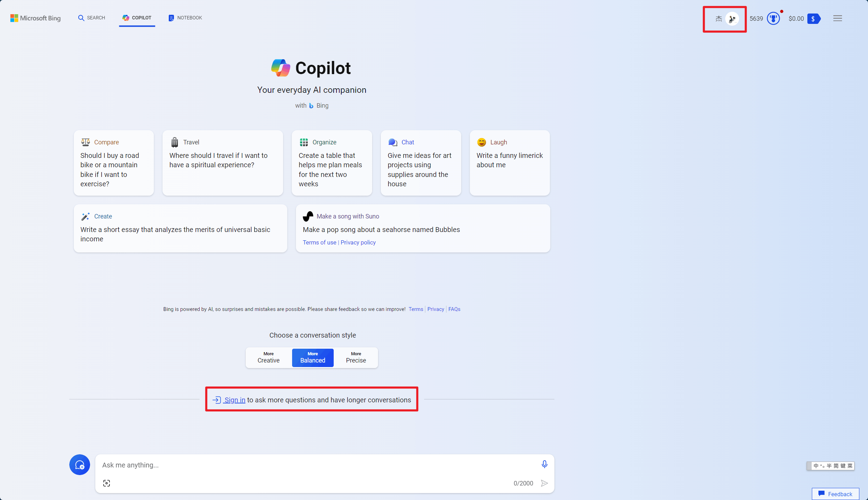Click the send message arrow icon
This screenshot has width=868, height=500.
pos(544,483)
